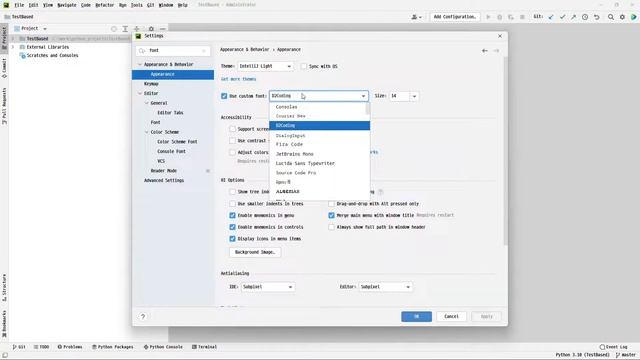
Task: Open Editor antialiasing dropdown
Action: [x=385, y=287]
